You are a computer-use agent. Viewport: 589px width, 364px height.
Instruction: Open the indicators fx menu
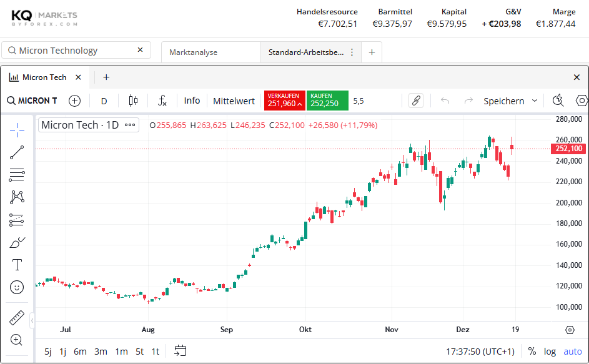(162, 101)
